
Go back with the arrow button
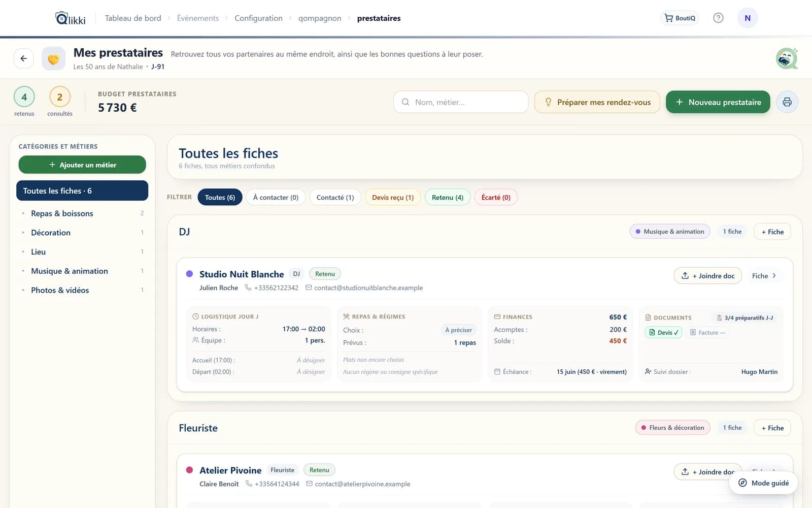coord(23,58)
